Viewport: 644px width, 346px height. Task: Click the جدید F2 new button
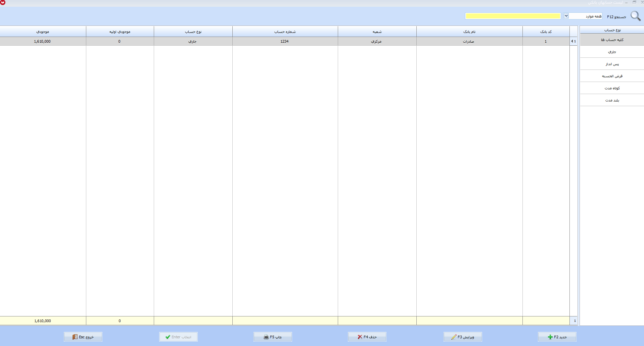[x=557, y=337]
